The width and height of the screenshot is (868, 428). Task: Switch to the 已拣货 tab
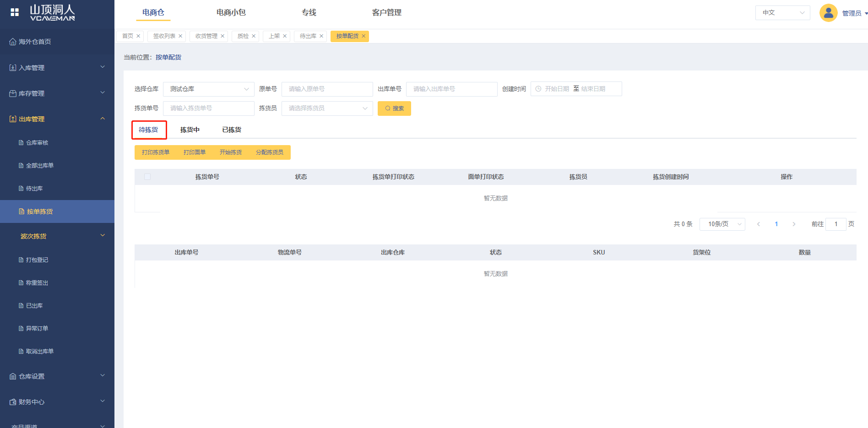[232, 130]
